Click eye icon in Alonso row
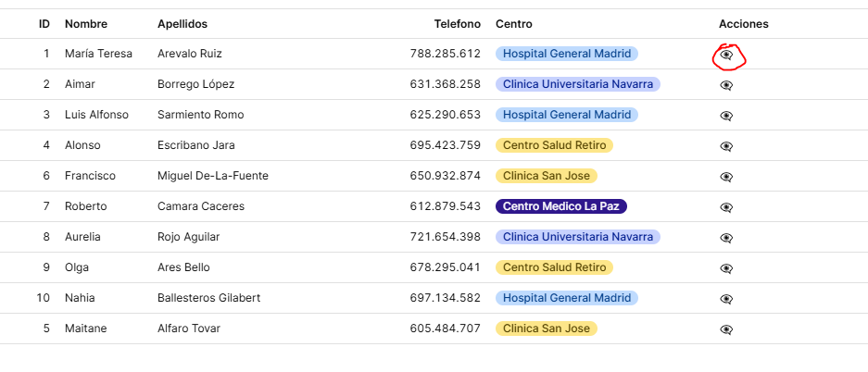 (727, 146)
